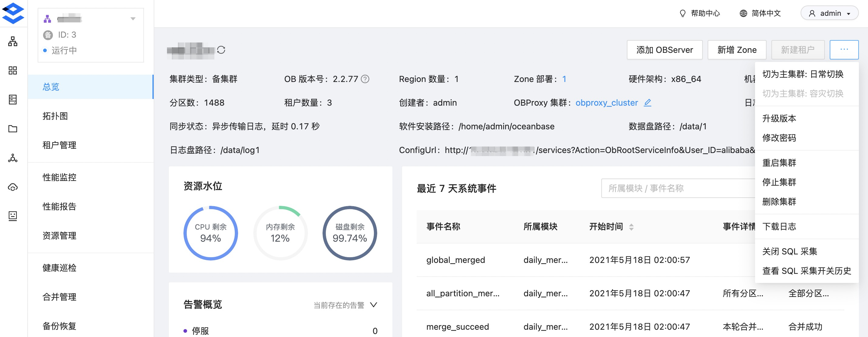Click the edit pencil next to obproxy_cluster
This screenshot has width=868, height=337.
(x=647, y=102)
